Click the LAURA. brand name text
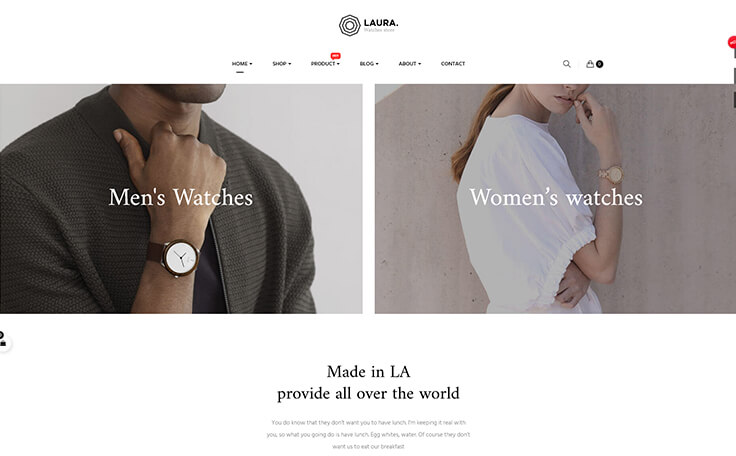Viewport: 736px width, 456px height. [381, 23]
